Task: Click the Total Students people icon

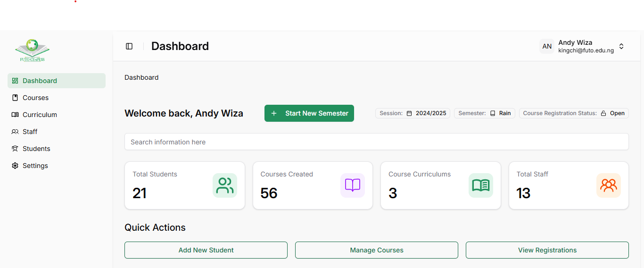Action: (225, 185)
